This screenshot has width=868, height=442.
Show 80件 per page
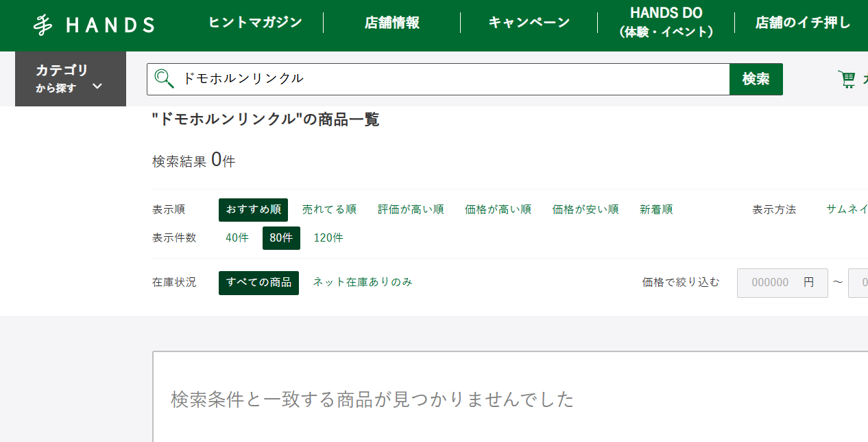click(281, 238)
